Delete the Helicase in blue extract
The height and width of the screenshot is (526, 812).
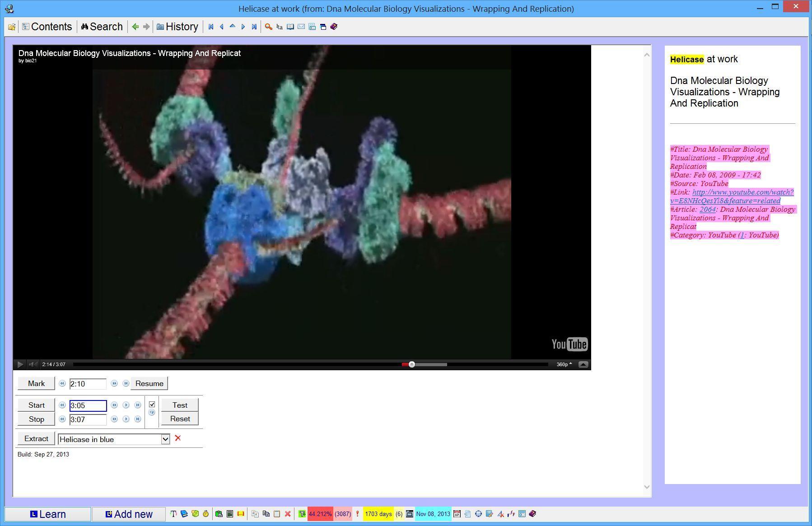178,438
